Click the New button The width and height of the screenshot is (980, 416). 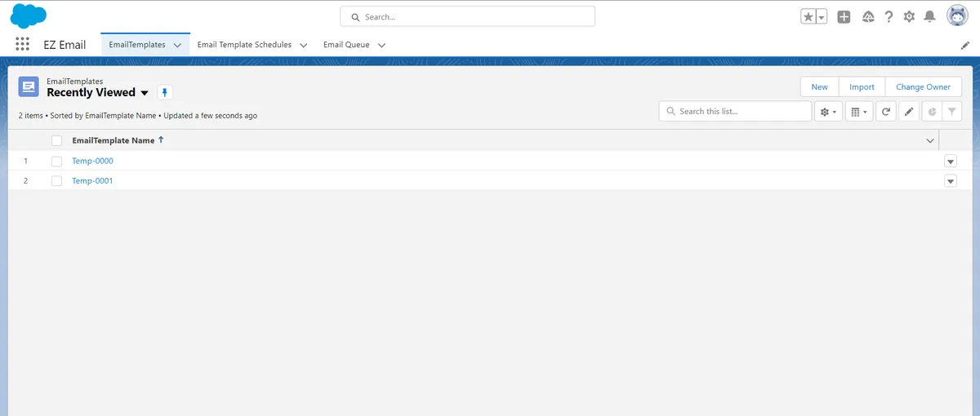[x=819, y=87]
